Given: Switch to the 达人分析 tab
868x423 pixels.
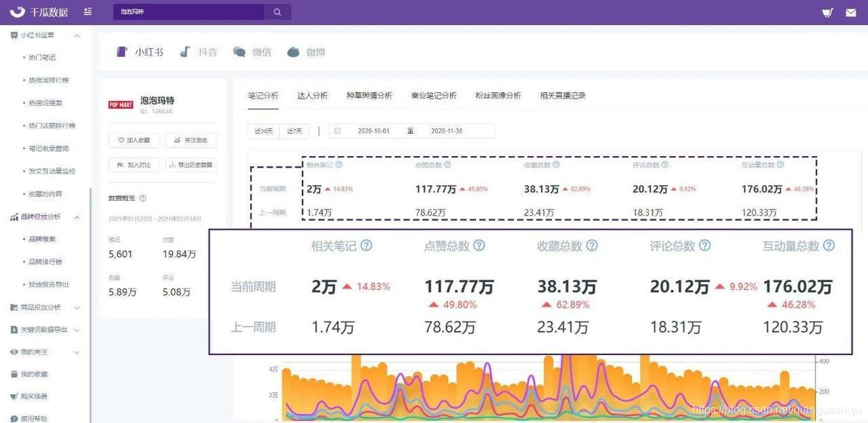Looking at the screenshot, I should click(314, 95).
